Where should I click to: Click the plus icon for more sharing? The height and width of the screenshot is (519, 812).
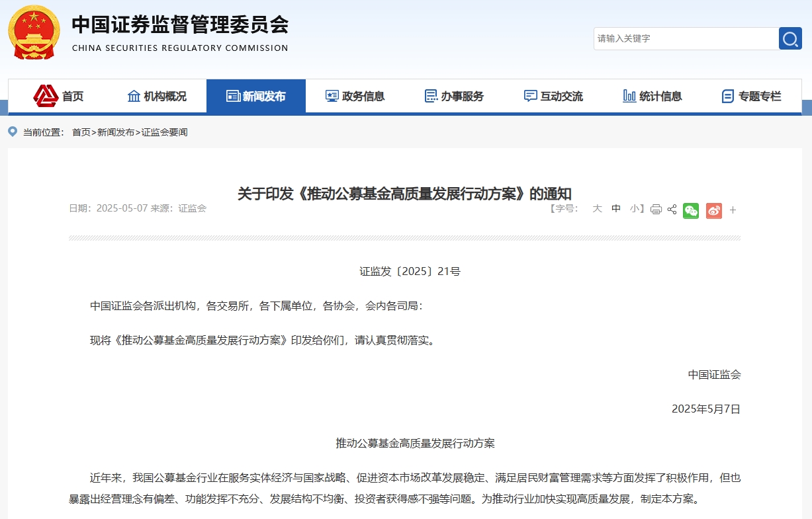(x=733, y=210)
